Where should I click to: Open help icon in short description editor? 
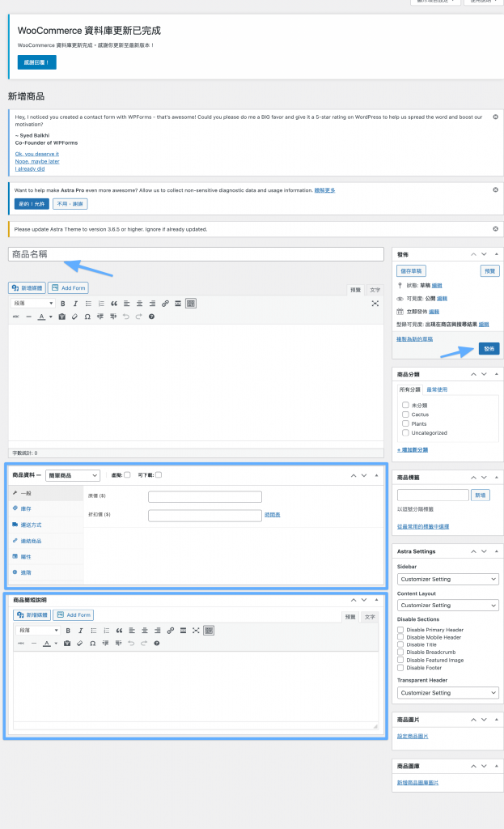(x=157, y=644)
